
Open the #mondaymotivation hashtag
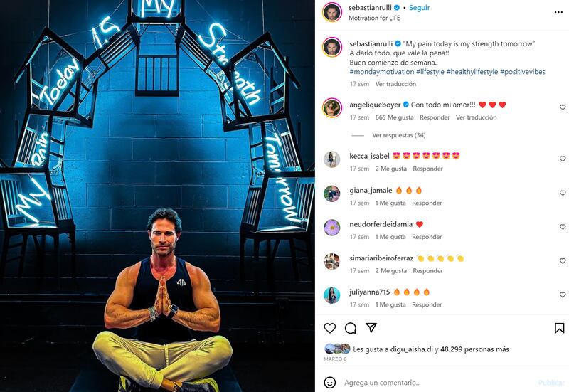pyautogui.click(x=382, y=72)
